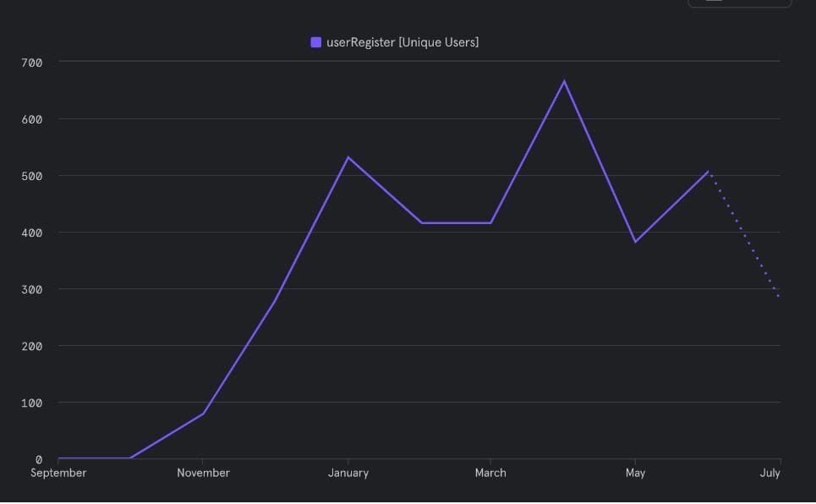The image size is (816, 504).
Task: Click the 400 y-axis value
Action: click(32, 233)
